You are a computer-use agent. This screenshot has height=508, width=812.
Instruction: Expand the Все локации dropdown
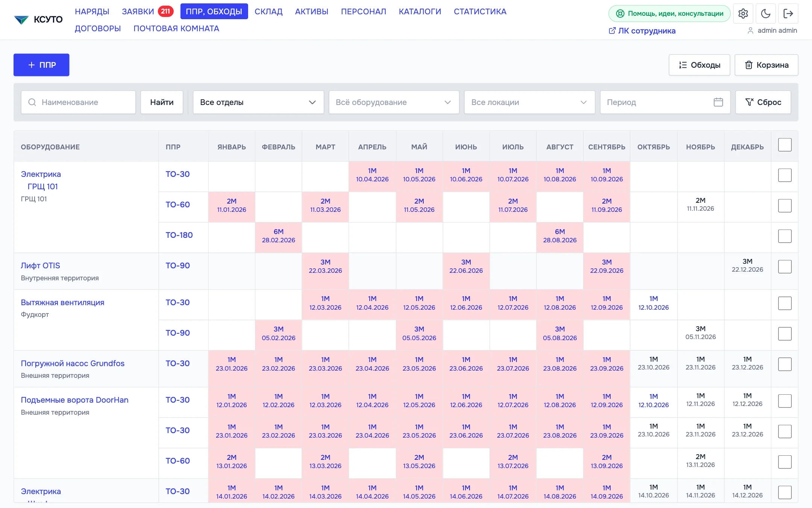[x=529, y=102]
